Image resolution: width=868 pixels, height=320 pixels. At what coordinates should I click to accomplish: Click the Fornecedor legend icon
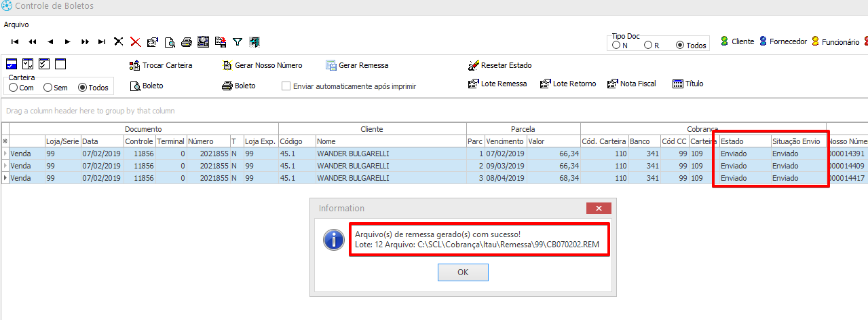[x=763, y=41]
